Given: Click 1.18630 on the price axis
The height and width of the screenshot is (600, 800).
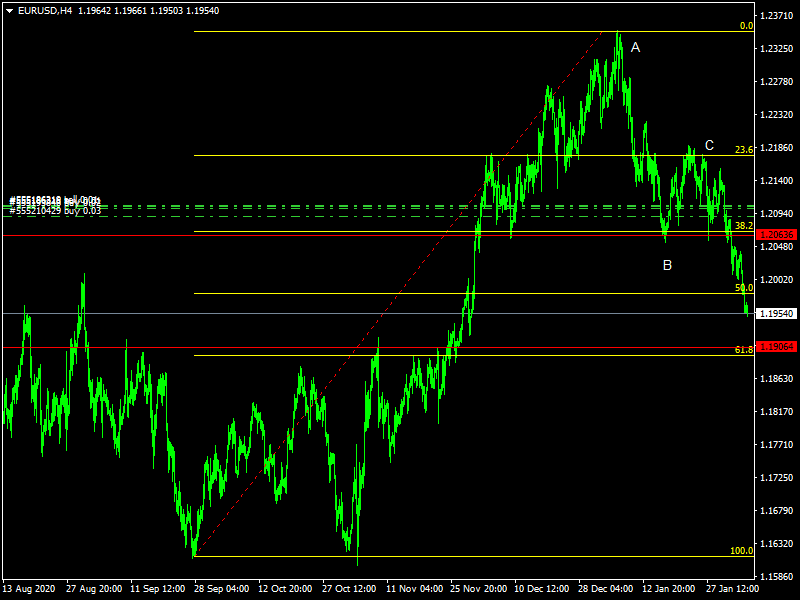Looking at the screenshot, I should click(777, 379).
